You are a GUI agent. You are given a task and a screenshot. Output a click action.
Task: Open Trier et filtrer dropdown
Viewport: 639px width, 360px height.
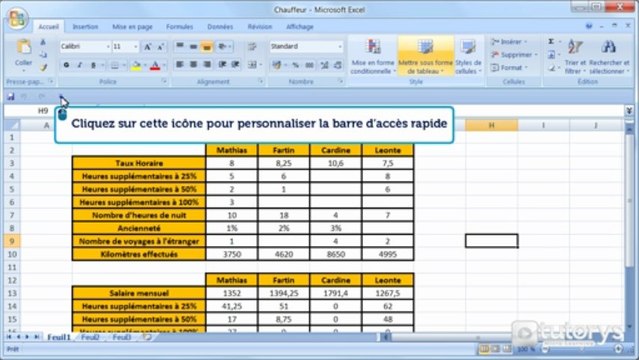tap(575, 56)
